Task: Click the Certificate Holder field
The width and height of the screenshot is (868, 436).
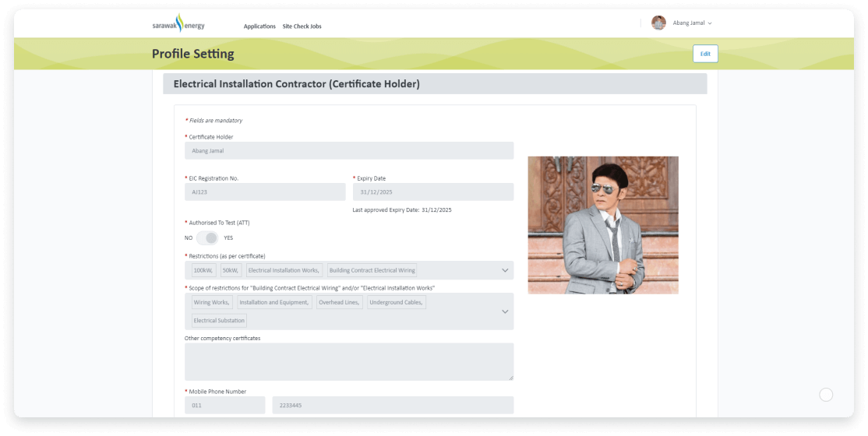Action: pyautogui.click(x=349, y=150)
